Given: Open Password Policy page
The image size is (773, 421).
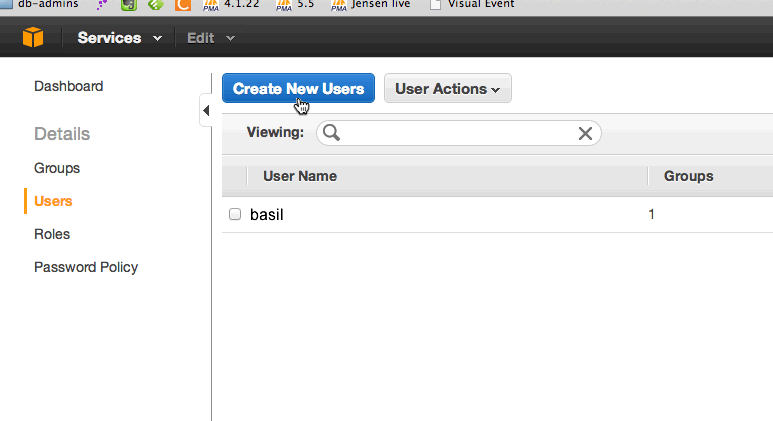Looking at the screenshot, I should [x=86, y=267].
